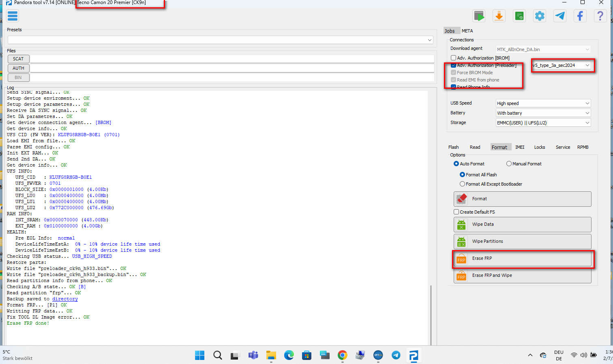Click the red eraser icon on Format
613x364 pixels.
click(x=462, y=199)
